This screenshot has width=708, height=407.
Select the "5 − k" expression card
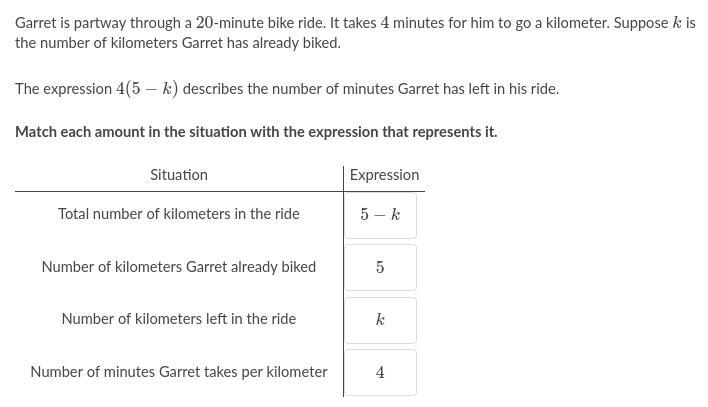(381, 215)
